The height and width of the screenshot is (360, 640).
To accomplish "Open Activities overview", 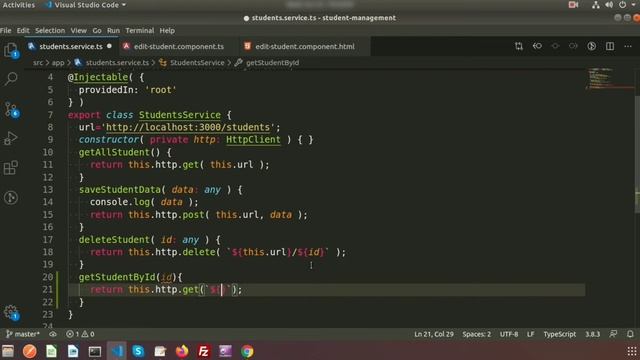I will [19, 5].
